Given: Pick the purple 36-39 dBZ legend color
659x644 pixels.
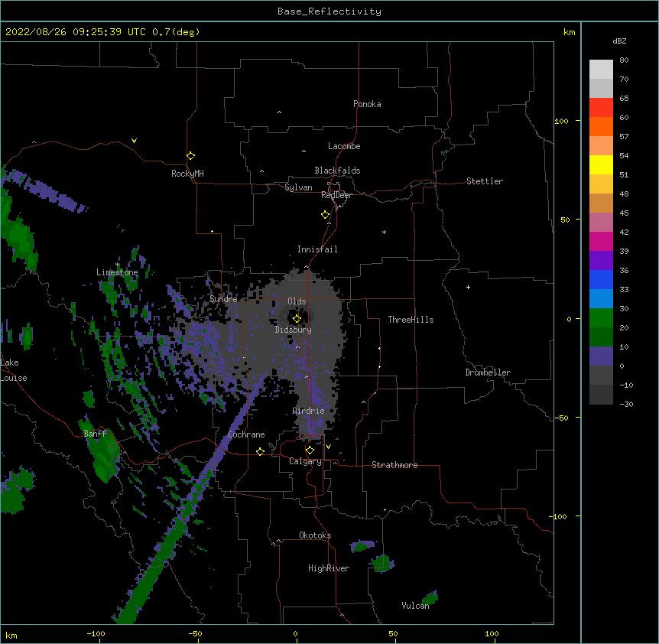Looking at the screenshot, I should coord(601,261).
